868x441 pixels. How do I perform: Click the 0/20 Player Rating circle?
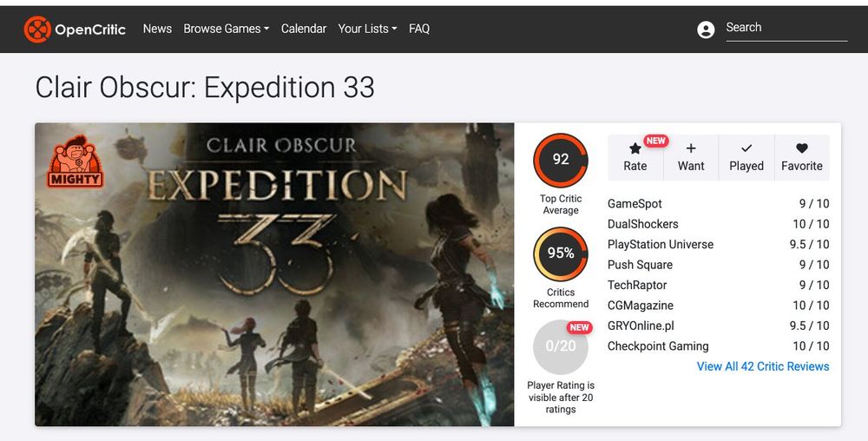(x=561, y=347)
